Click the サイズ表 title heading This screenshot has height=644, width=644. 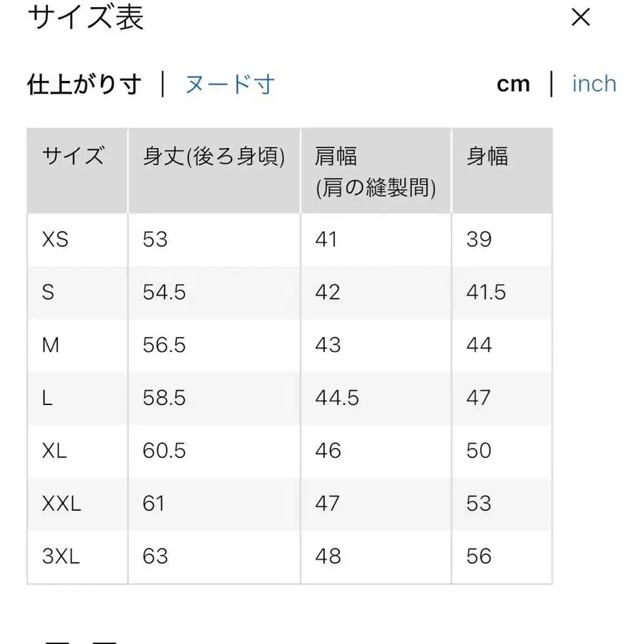point(85,19)
